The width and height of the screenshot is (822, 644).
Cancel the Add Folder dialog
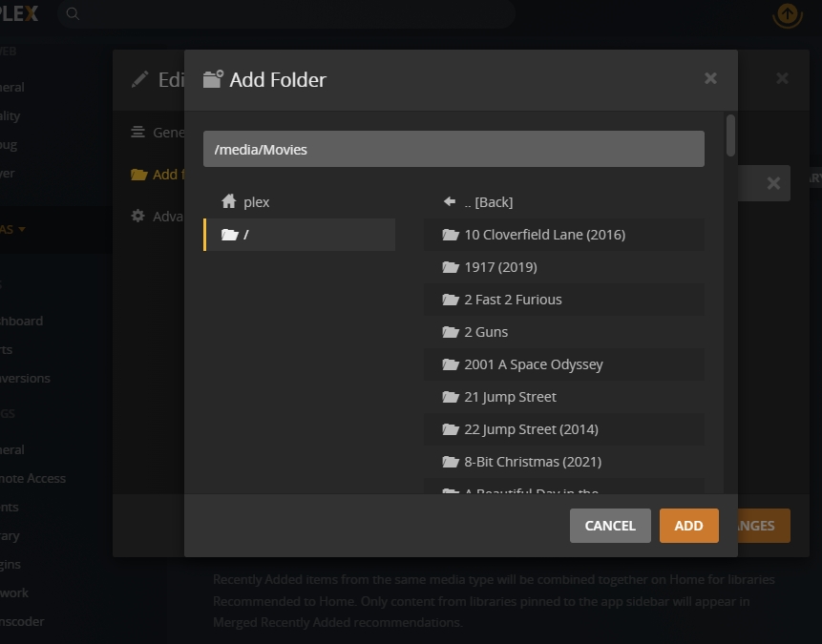tap(610, 526)
